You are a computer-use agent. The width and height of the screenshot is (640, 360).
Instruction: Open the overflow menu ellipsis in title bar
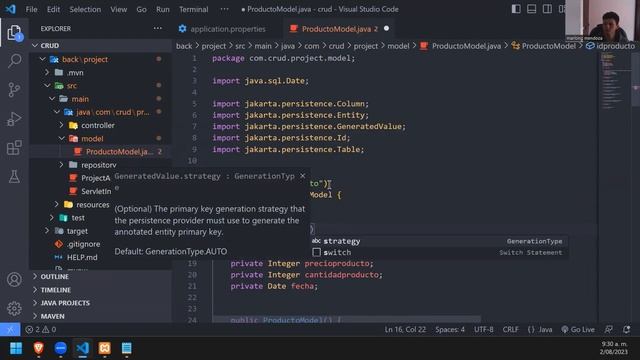click(224, 9)
